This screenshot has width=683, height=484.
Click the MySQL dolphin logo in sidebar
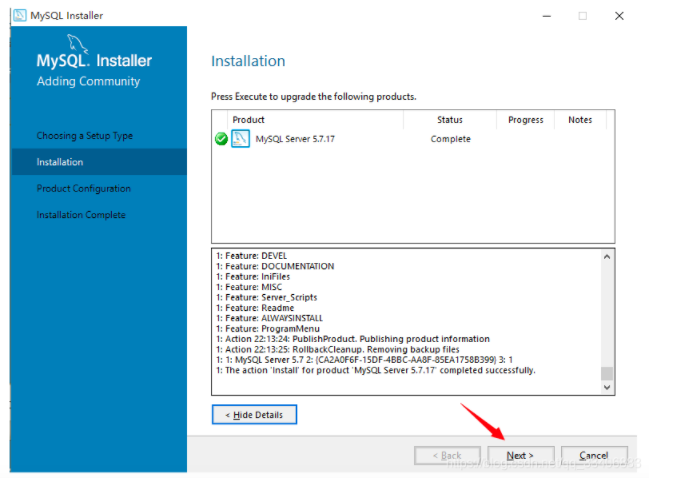click(x=77, y=44)
